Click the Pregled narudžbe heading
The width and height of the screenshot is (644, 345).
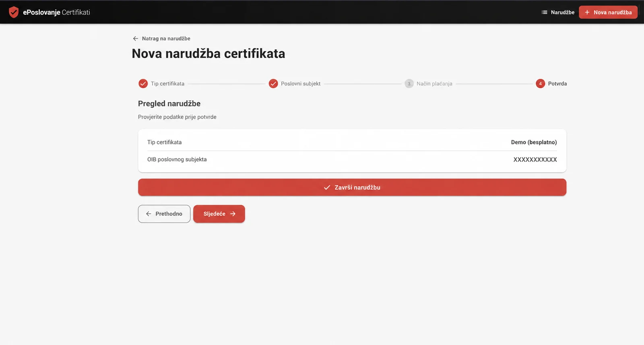point(169,103)
